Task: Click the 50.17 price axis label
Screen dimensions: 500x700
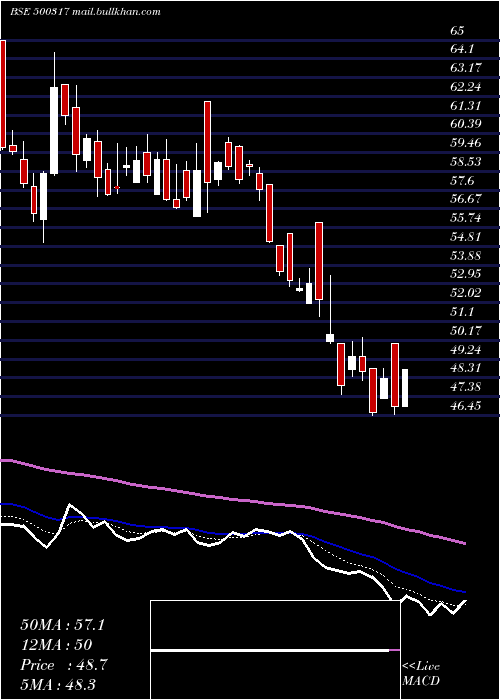Action: click(x=465, y=331)
